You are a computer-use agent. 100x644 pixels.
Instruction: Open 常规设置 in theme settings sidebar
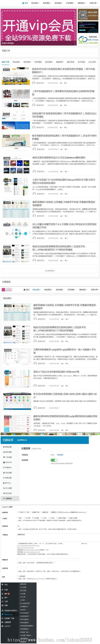7,447
